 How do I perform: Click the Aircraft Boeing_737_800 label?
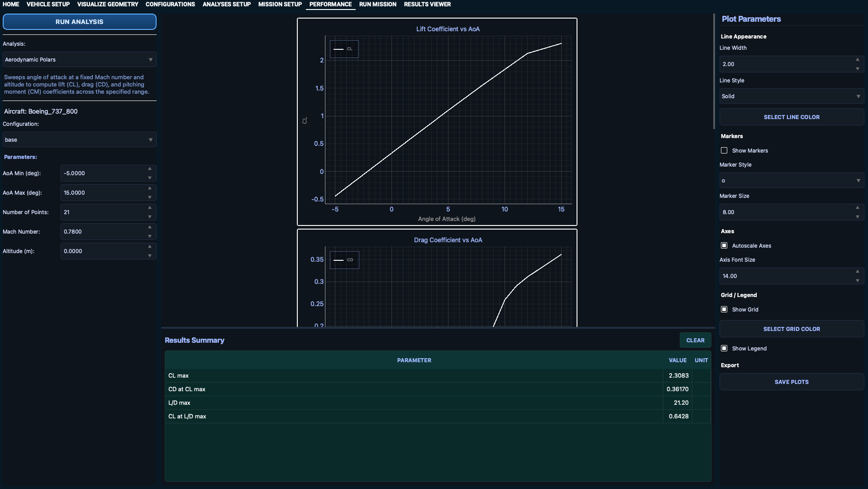click(41, 111)
